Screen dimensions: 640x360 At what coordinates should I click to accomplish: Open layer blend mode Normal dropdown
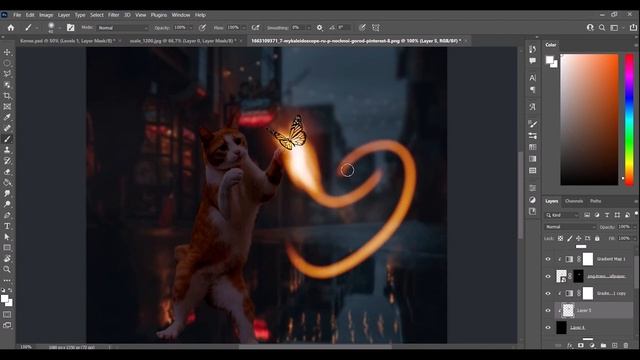570,227
